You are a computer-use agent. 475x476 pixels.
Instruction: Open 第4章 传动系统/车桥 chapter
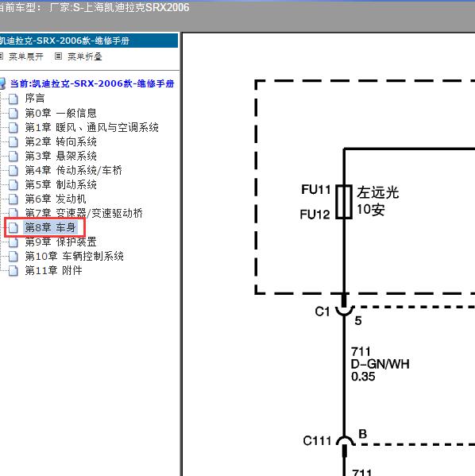click(73, 170)
